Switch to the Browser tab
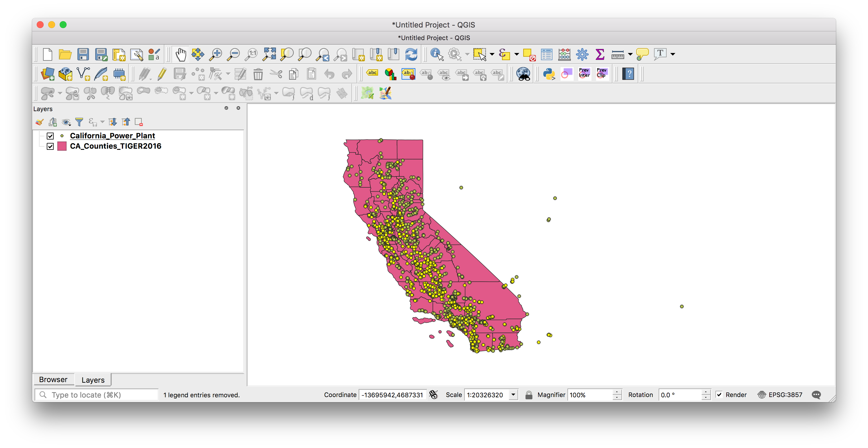The height and width of the screenshot is (448, 868). click(x=53, y=379)
